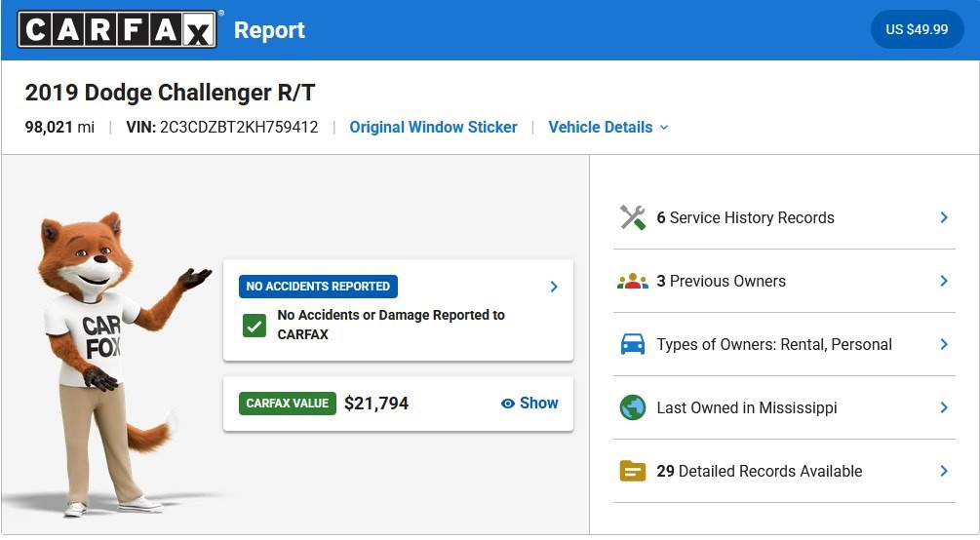Open No Accidents Reported chevron arrow

554,287
